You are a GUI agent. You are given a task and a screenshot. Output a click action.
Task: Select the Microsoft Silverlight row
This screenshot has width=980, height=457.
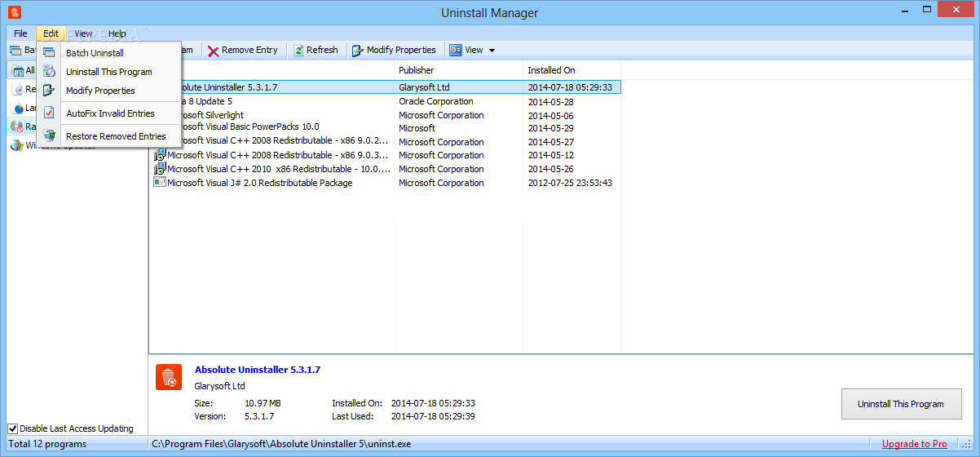385,115
